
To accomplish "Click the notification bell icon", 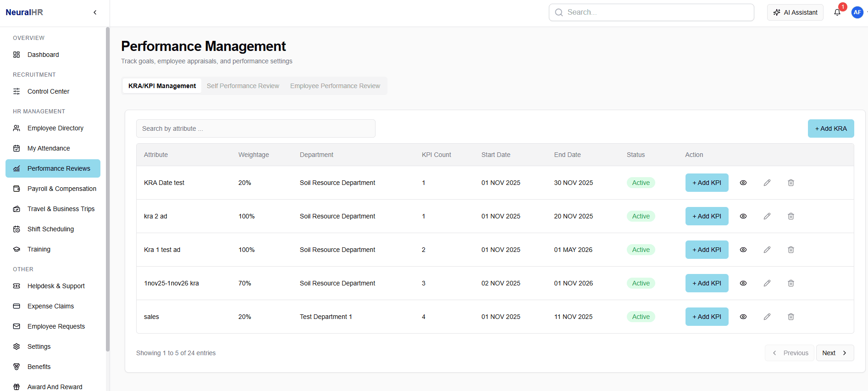I will coord(837,12).
